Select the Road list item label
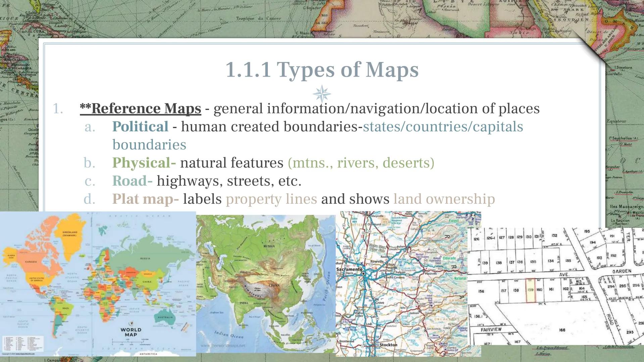This screenshot has width=644, height=362. point(132,181)
